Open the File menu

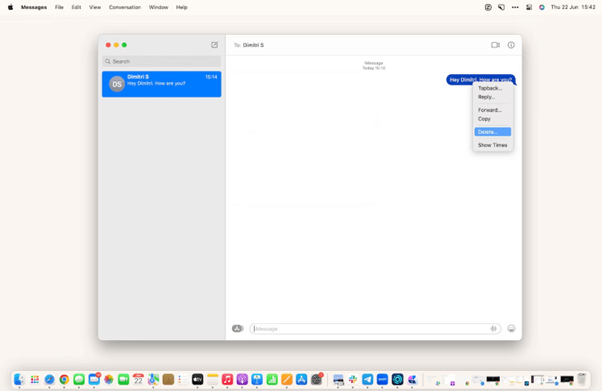coord(59,7)
